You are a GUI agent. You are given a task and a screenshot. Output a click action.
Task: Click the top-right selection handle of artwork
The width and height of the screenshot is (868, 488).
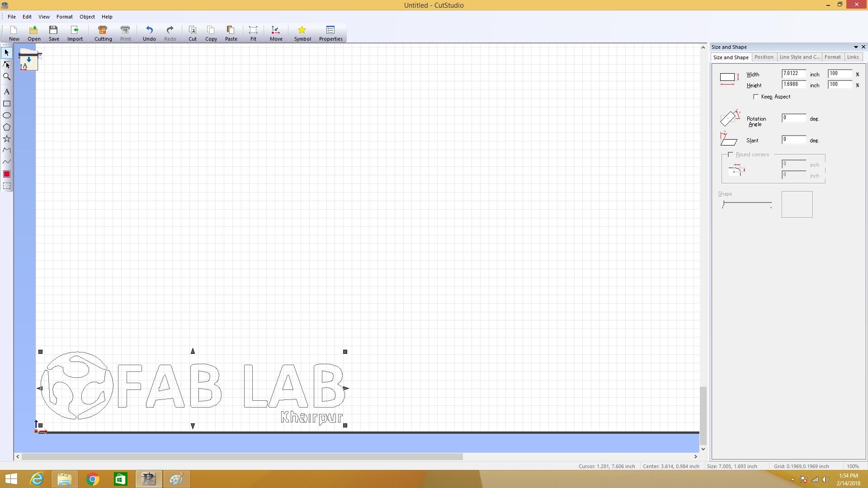pos(345,352)
